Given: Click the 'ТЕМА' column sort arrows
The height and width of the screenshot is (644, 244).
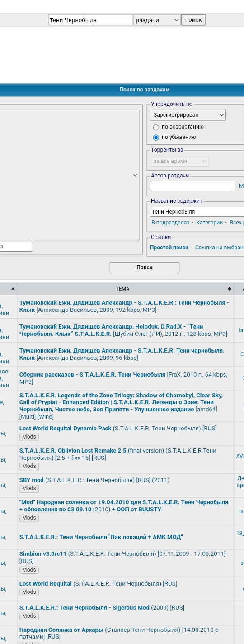Looking at the screenshot, I should tap(230, 289).
